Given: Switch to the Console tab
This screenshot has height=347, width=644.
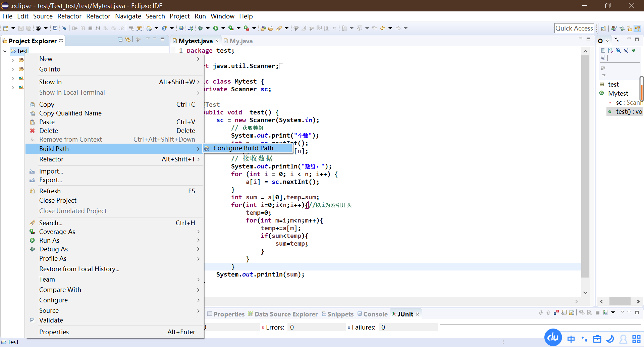Looking at the screenshot, I should [375, 314].
